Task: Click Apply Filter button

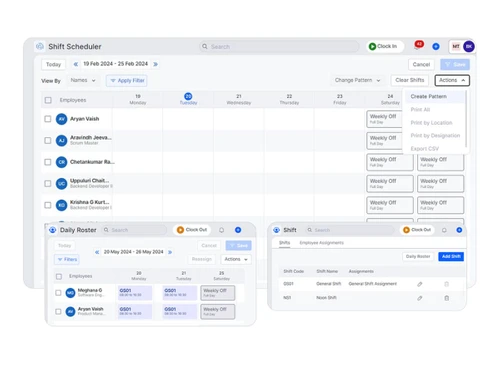Action: click(x=127, y=81)
